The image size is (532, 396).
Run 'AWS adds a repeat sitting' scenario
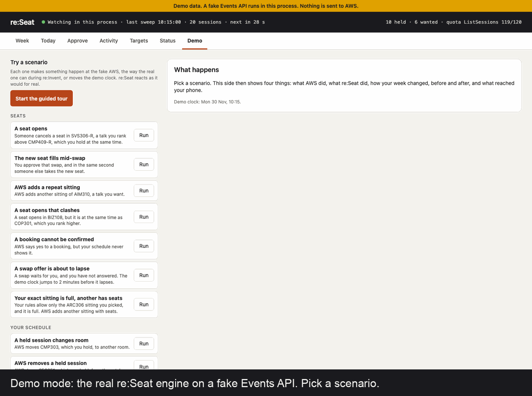pos(144,191)
